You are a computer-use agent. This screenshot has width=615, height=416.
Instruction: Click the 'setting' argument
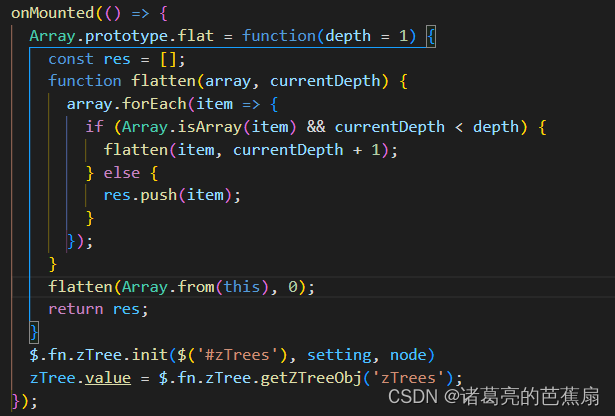(x=339, y=355)
